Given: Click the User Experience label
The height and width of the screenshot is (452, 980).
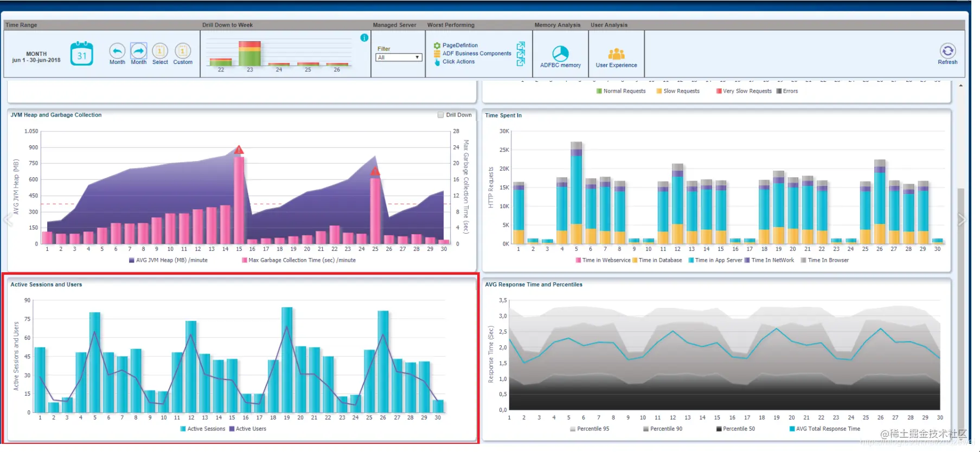Looking at the screenshot, I should click(x=617, y=65).
